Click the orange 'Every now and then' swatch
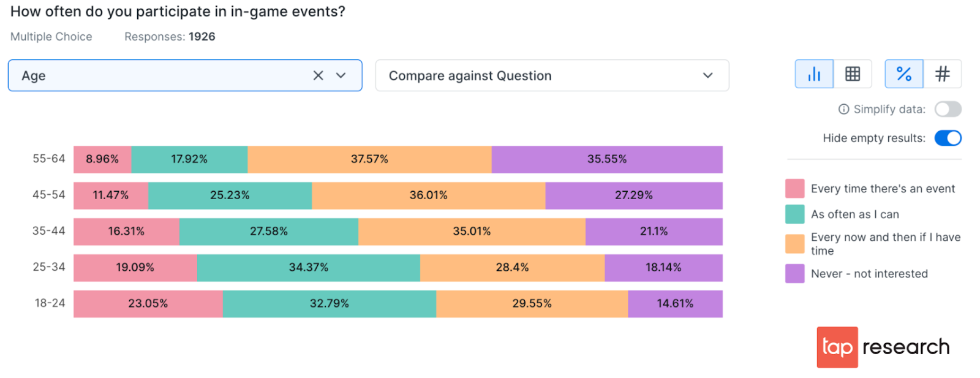980x378 pixels. 794,244
